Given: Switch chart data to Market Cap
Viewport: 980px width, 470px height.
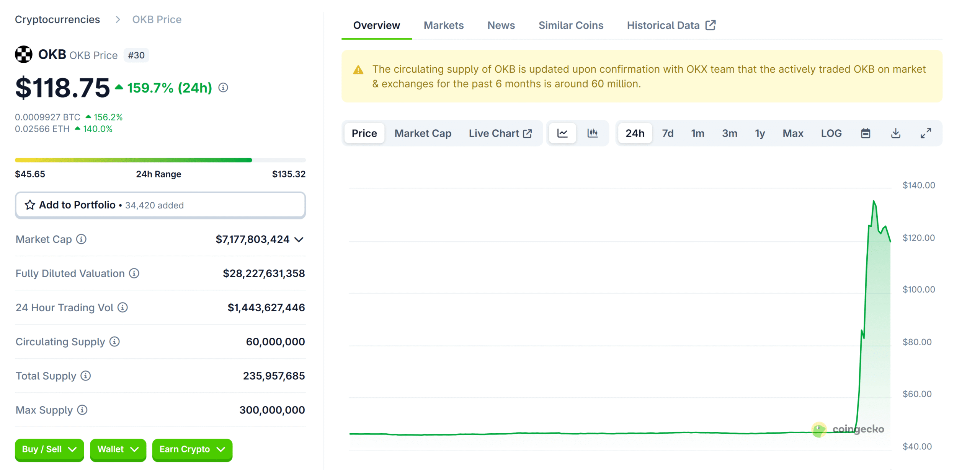Looking at the screenshot, I should (423, 133).
